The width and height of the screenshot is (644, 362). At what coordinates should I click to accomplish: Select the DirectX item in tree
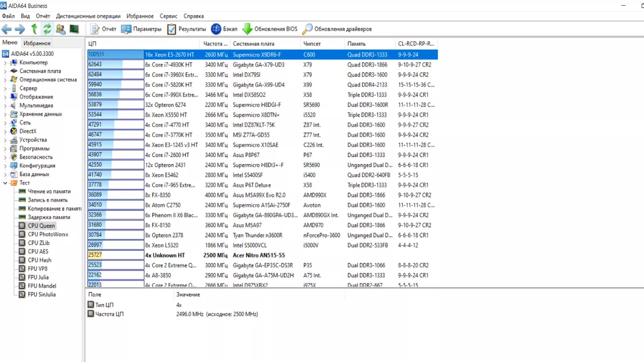28,131
